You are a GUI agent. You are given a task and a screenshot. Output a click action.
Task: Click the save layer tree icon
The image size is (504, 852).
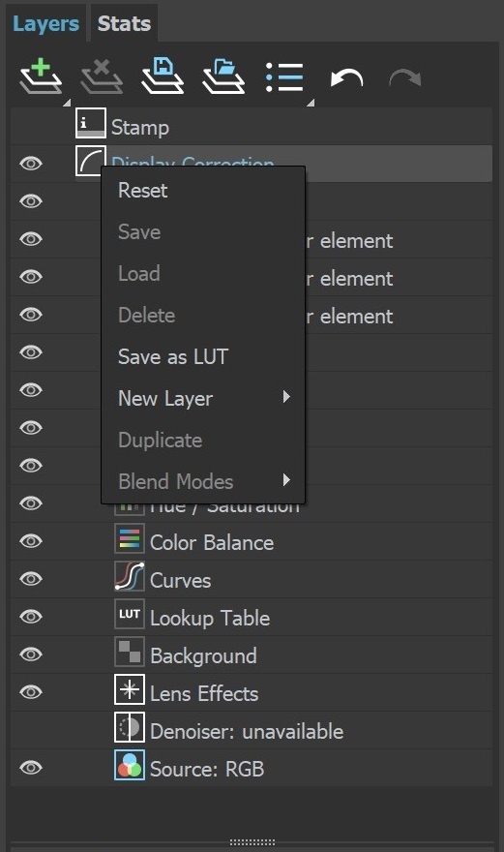click(163, 76)
